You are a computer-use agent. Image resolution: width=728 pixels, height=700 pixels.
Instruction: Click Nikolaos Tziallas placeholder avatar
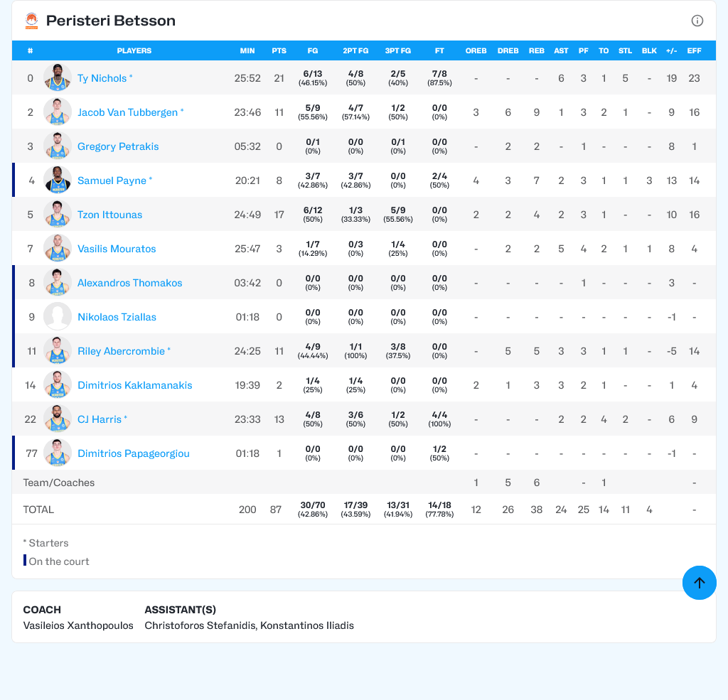tap(58, 317)
